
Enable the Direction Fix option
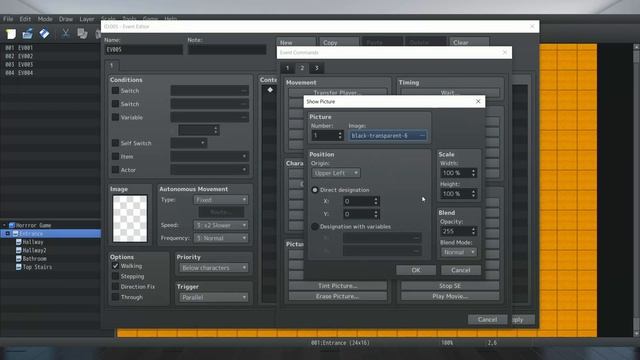tap(115, 287)
